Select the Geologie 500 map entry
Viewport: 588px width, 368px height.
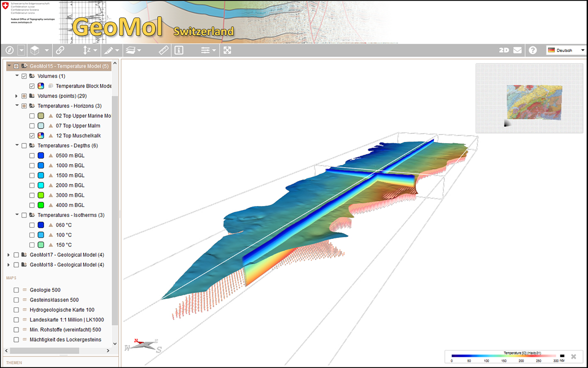45,290
